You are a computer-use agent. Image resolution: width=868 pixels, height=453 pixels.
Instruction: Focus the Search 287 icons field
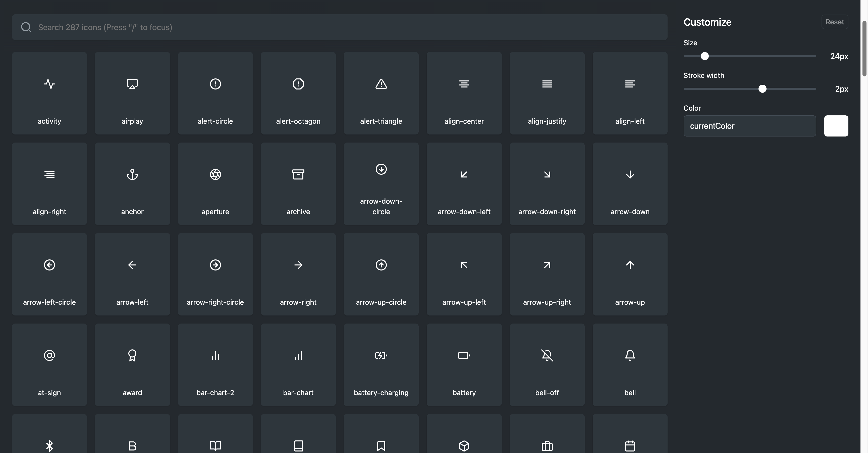[x=340, y=27]
